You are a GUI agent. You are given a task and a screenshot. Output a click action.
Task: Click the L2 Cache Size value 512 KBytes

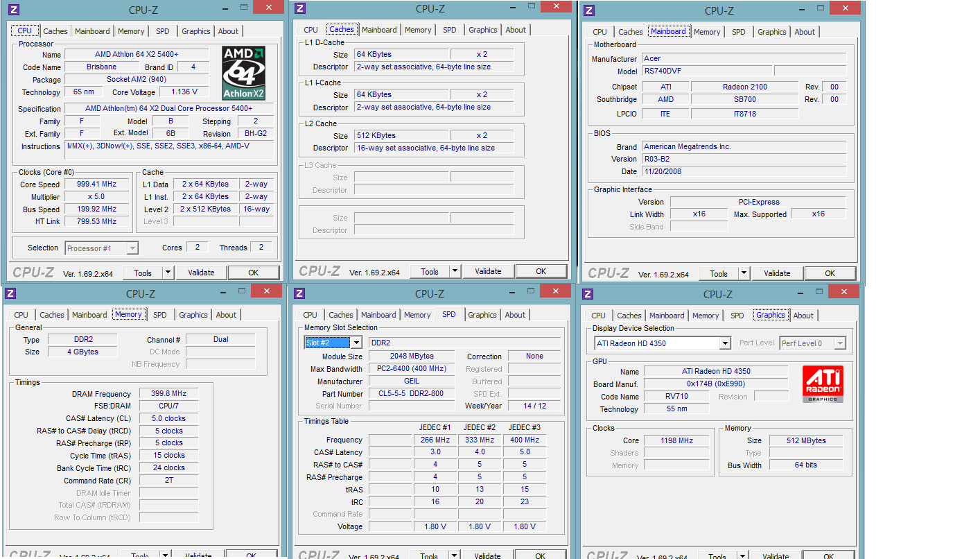coord(401,135)
